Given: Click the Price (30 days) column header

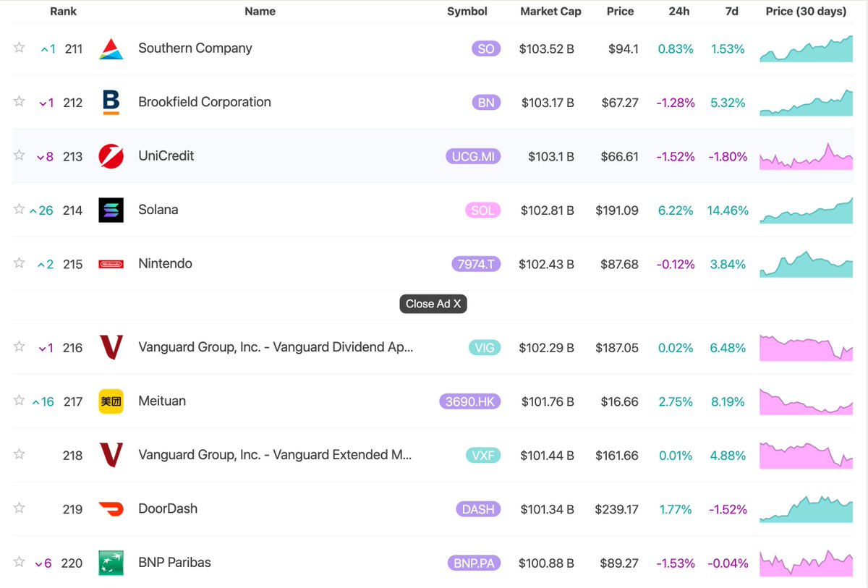Looking at the screenshot, I should coord(806,12).
